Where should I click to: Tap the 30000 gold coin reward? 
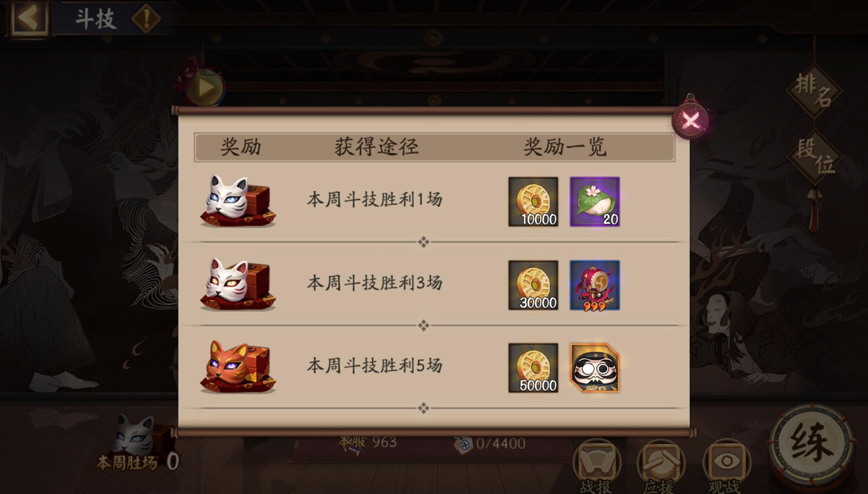(x=533, y=285)
